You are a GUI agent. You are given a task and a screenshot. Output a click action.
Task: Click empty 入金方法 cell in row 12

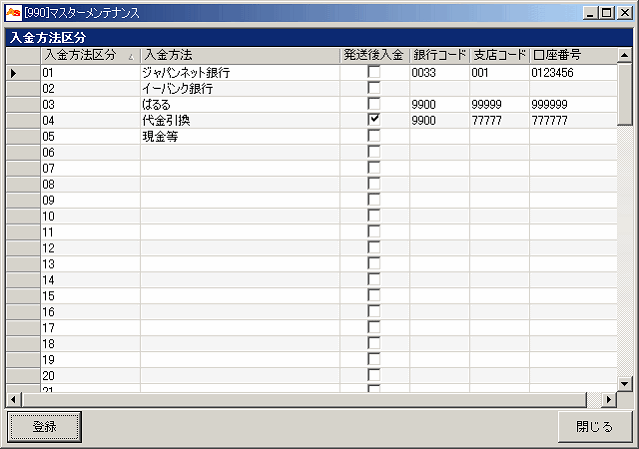click(x=240, y=248)
